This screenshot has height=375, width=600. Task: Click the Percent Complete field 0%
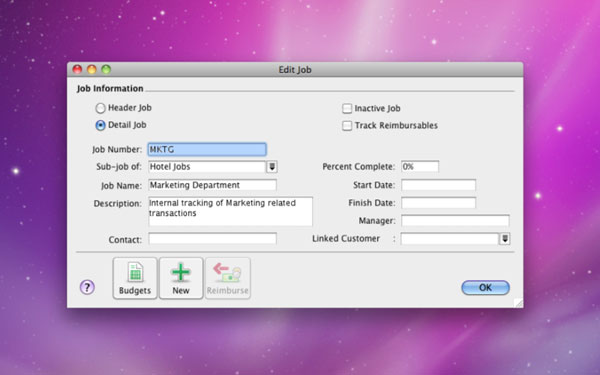click(x=420, y=166)
